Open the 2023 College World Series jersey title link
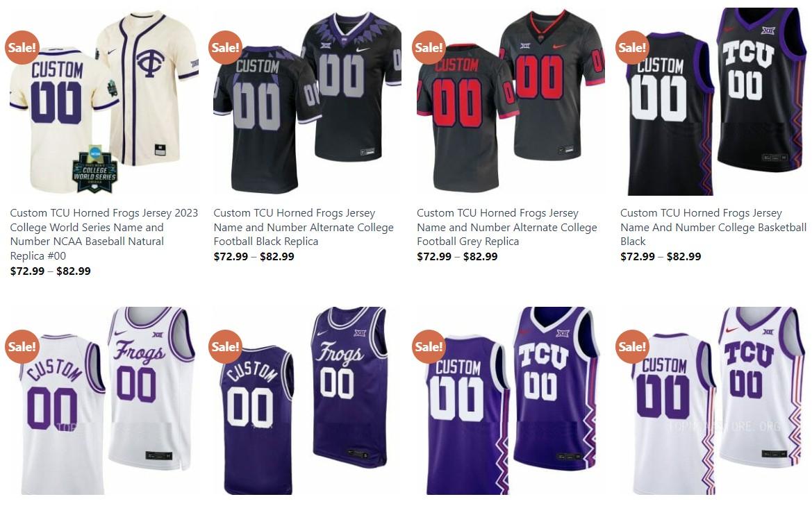 point(104,235)
